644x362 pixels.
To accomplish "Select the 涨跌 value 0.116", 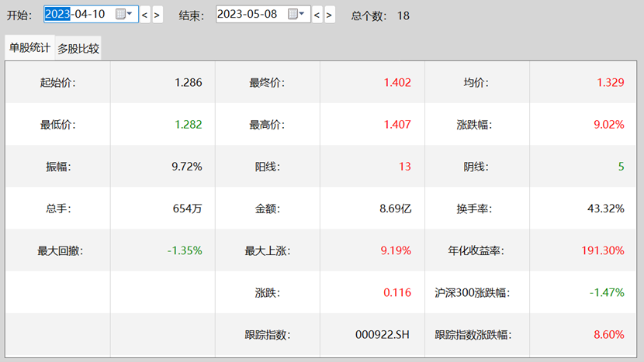I will 397,293.
